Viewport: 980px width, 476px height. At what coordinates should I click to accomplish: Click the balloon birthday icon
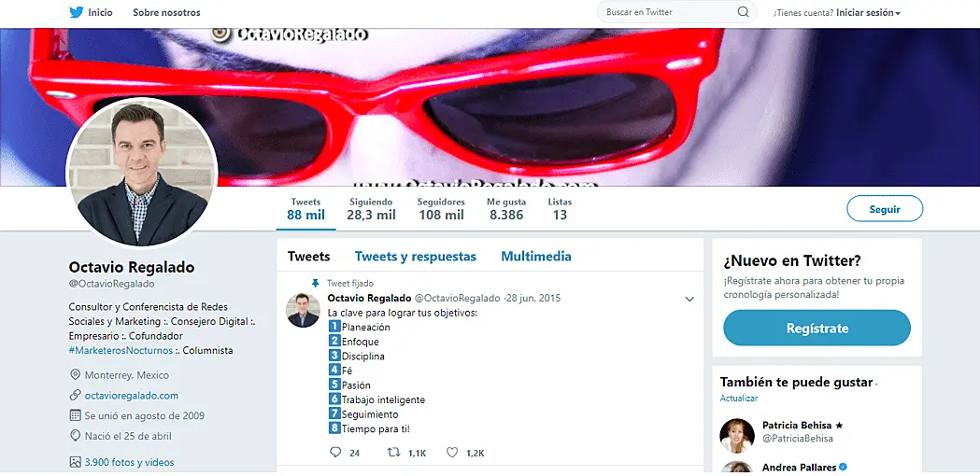[75, 435]
